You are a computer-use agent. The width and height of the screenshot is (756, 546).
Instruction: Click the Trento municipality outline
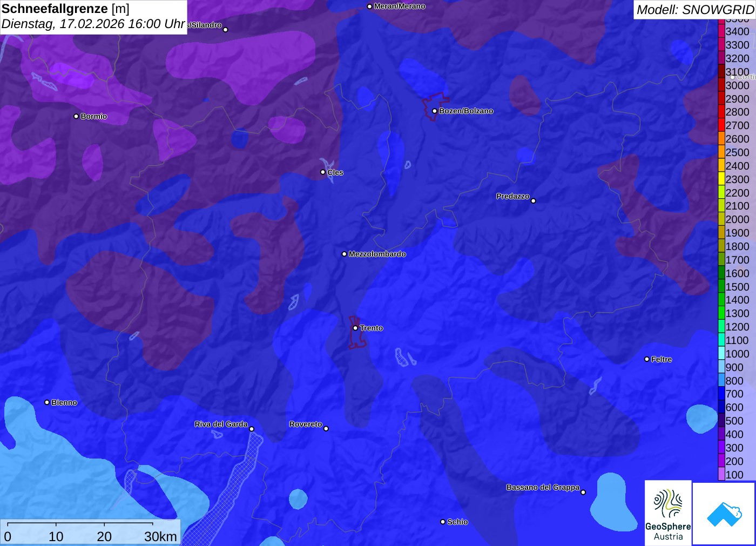(x=356, y=333)
